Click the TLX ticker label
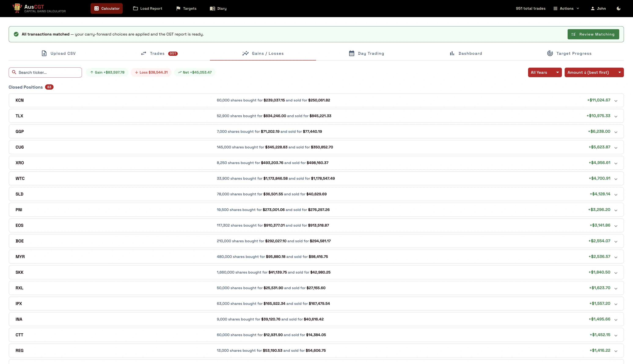633x364 pixels. pyautogui.click(x=19, y=116)
